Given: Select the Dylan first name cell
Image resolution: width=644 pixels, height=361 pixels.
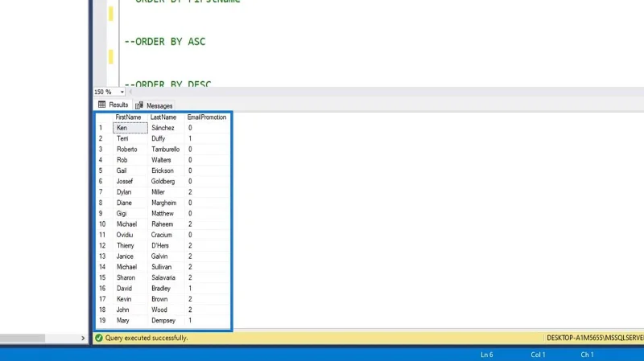Looking at the screenshot, I should 130,191.
